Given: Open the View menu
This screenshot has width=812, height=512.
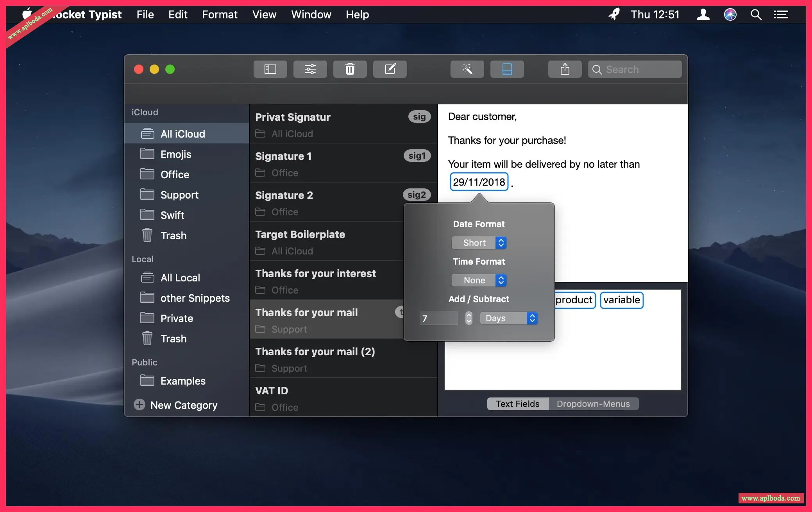Looking at the screenshot, I should click(x=264, y=14).
